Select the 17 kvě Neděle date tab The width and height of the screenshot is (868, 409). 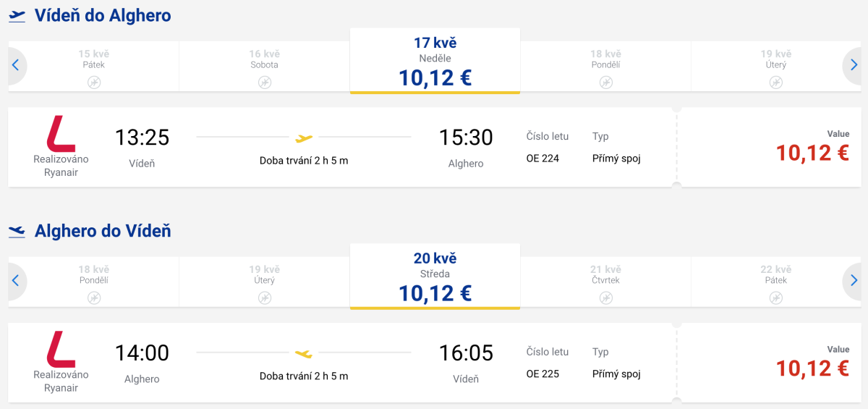coord(435,62)
